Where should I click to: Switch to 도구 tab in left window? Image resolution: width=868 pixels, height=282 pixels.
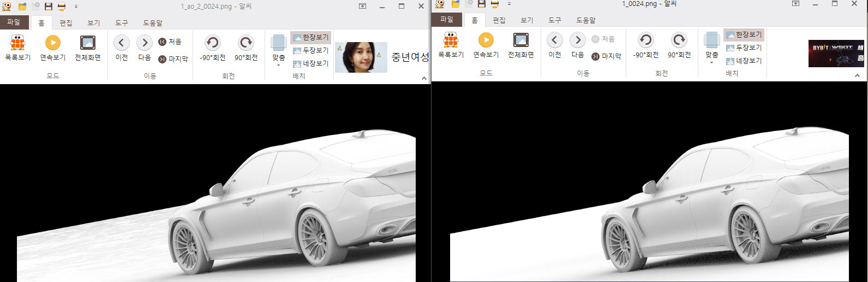coord(122,23)
